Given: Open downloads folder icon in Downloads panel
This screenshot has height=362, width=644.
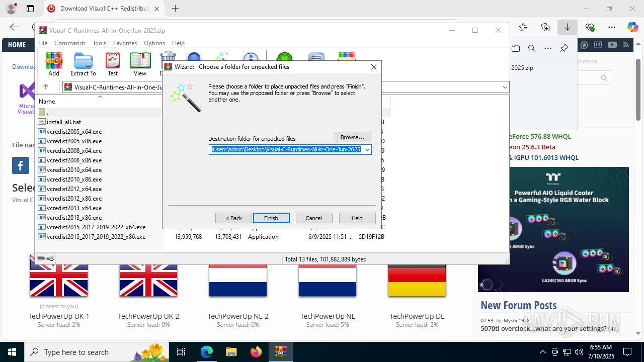Looking at the screenshot, I should pos(516,48).
